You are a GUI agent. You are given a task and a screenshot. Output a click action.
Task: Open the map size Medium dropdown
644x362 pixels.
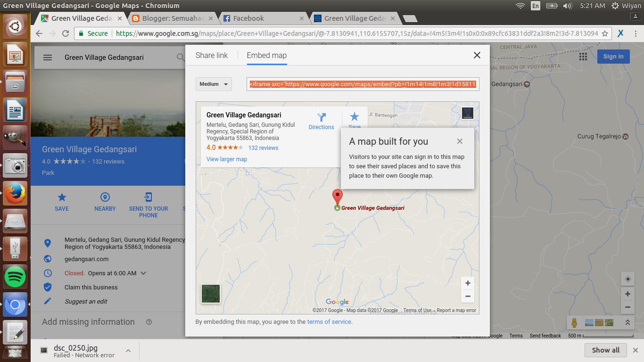214,84
